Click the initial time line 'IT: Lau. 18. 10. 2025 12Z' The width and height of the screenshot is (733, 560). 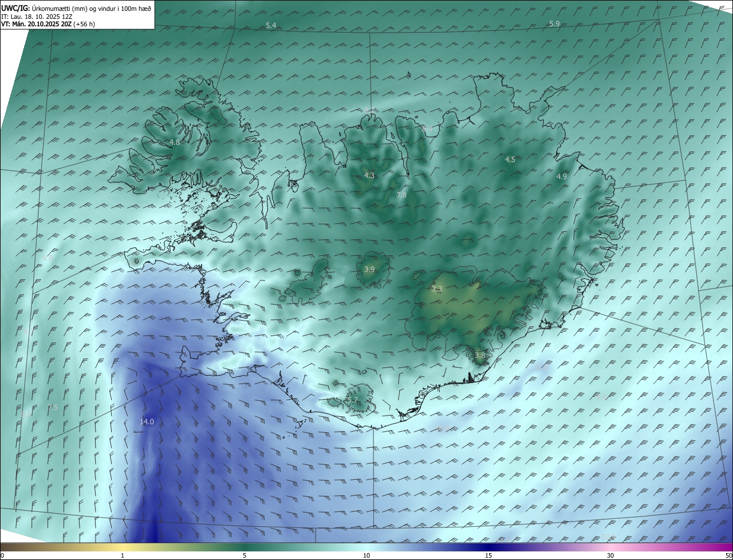point(37,17)
